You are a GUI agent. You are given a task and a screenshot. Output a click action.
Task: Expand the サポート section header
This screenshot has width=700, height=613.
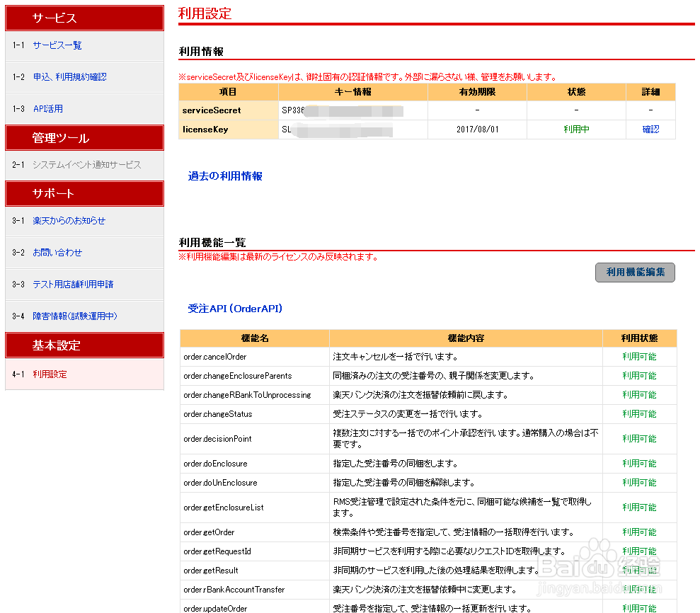coord(84,193)
